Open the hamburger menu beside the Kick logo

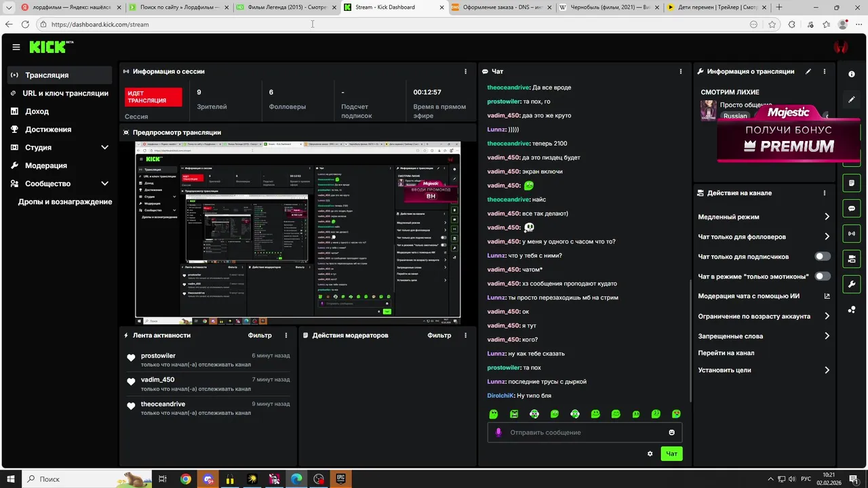click(16, 47)
